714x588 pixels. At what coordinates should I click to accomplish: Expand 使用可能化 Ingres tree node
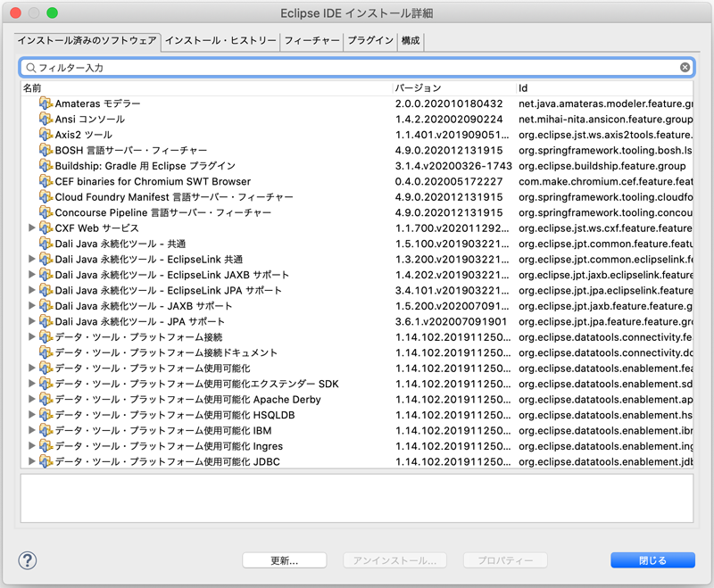(32, 445)
